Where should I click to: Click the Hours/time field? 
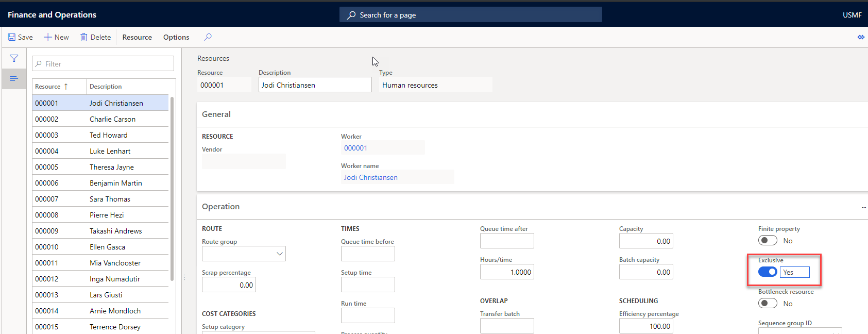click(x=507, y=272)
